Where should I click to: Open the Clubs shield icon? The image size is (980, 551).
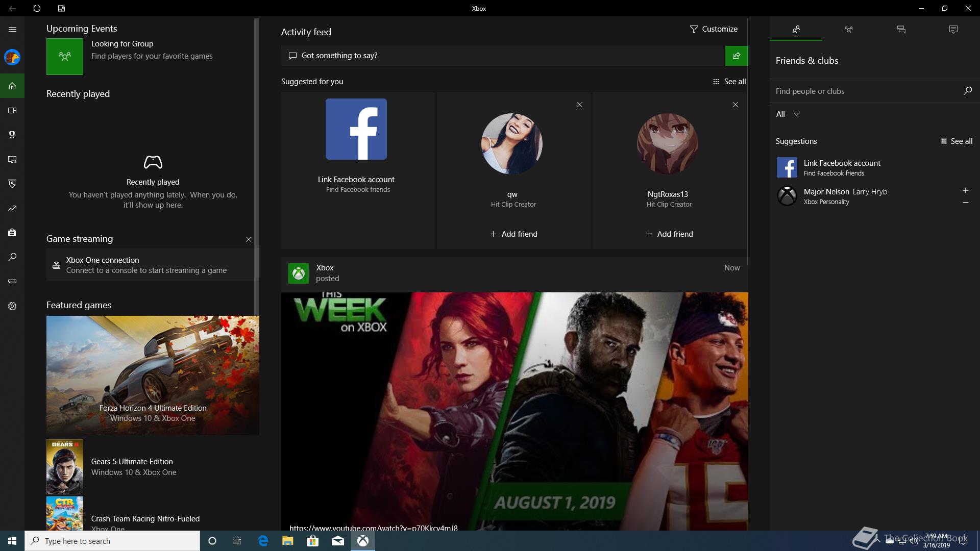click(x=12, y=184)
